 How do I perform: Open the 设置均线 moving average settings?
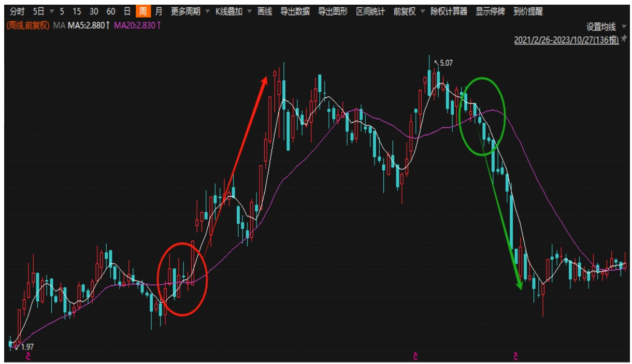[x=601, y=27]
